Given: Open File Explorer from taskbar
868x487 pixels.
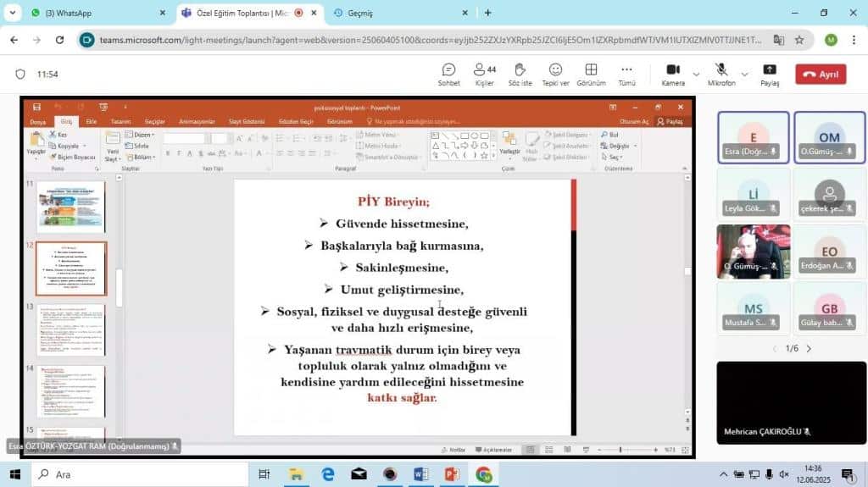Looking at the screenshot, I should [296, 474].
